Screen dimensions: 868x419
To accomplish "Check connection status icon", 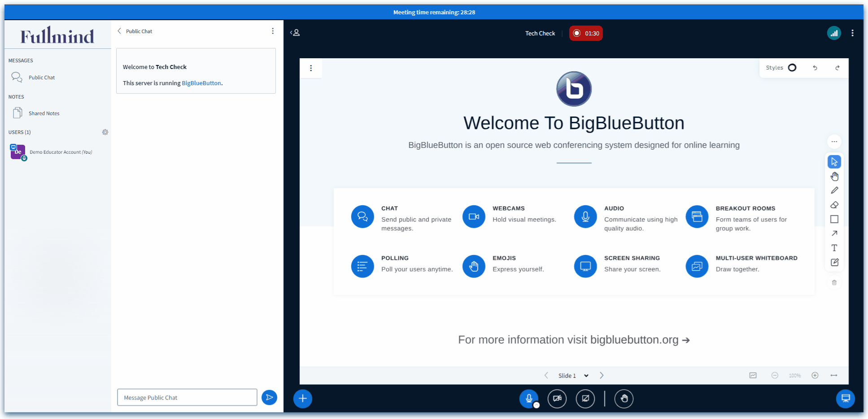I will point(834,33).
